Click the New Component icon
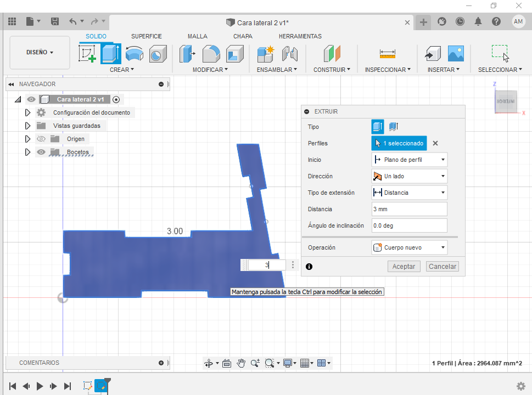The width and height of the screenshot is (532, 395). [x=266, y=54]
